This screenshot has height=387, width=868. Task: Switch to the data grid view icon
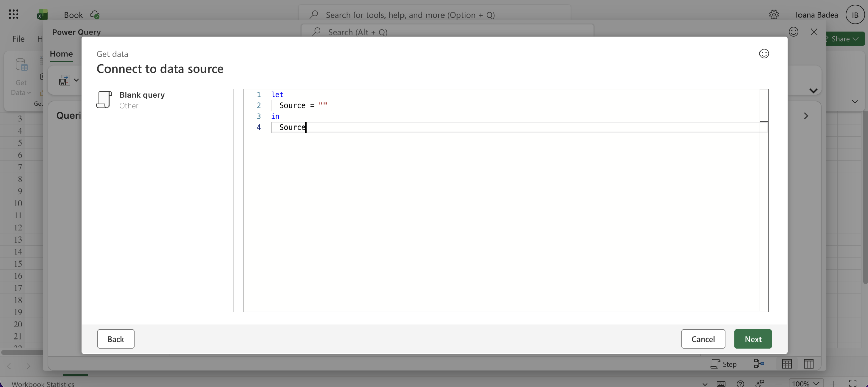click(x=787, y=364)
